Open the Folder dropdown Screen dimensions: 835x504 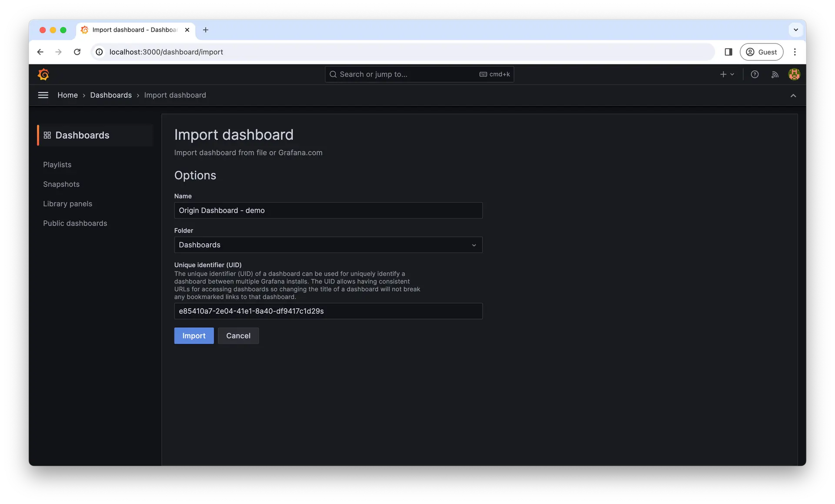click(x=328, y=245)
